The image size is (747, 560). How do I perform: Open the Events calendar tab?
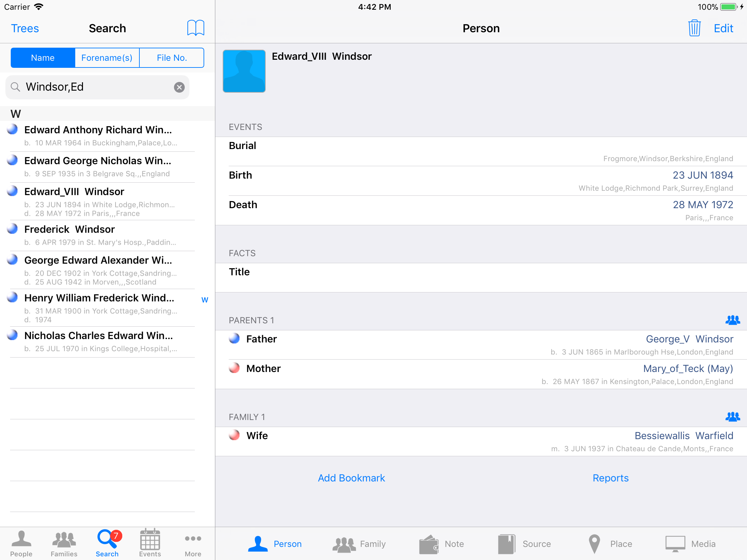click(150, 543)
